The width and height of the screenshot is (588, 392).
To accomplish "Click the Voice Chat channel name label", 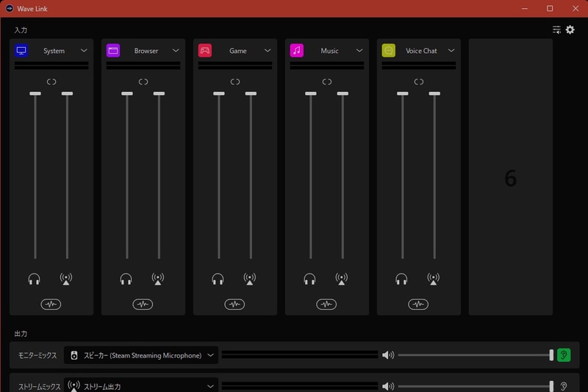I will (x=421, y=51).
